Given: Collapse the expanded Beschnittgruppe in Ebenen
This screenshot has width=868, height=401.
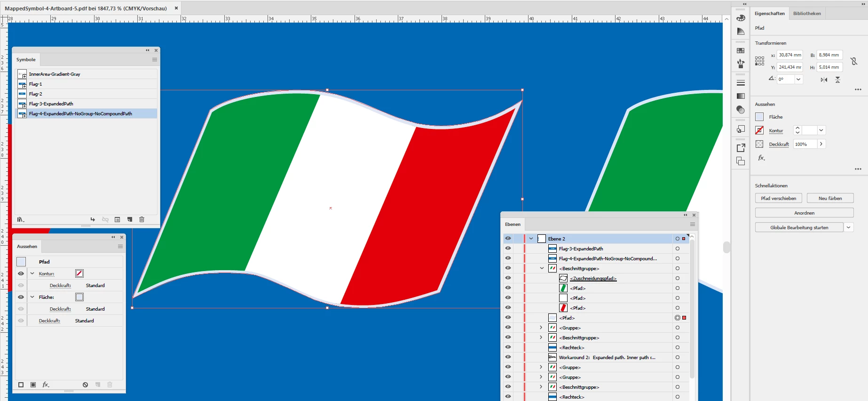Looking at the screenshot, I should coord(542,268).
